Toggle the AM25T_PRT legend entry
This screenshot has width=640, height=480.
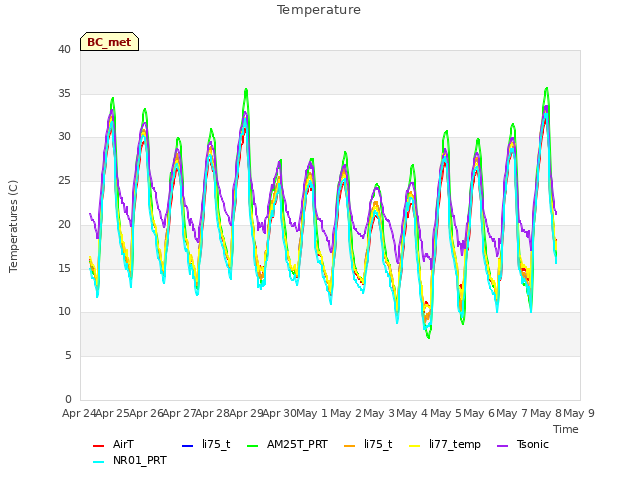point(287,444)
